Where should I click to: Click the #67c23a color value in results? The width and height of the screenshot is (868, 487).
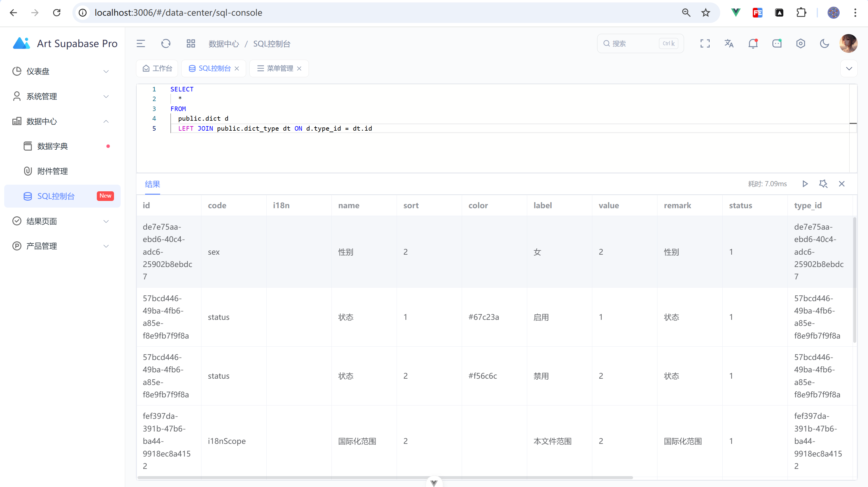point(484,317)
